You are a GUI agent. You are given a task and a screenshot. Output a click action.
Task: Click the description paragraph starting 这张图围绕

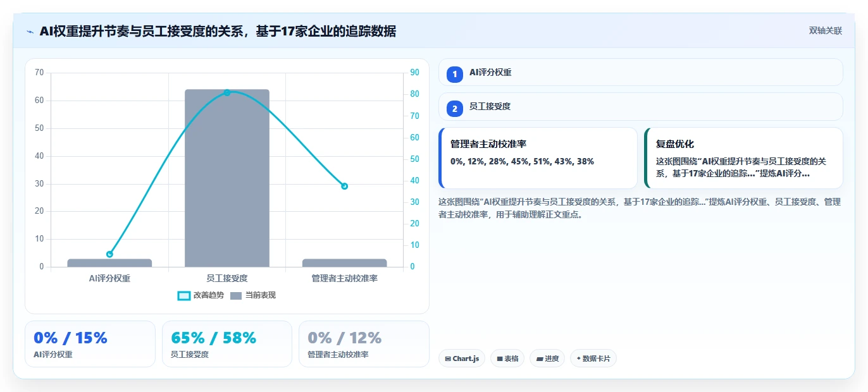(639, 208)
